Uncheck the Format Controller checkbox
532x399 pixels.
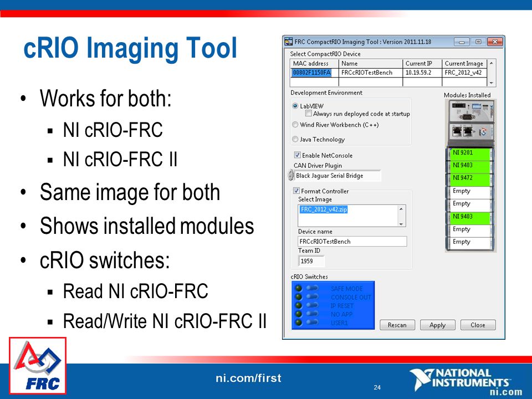[x=296, y=191]
